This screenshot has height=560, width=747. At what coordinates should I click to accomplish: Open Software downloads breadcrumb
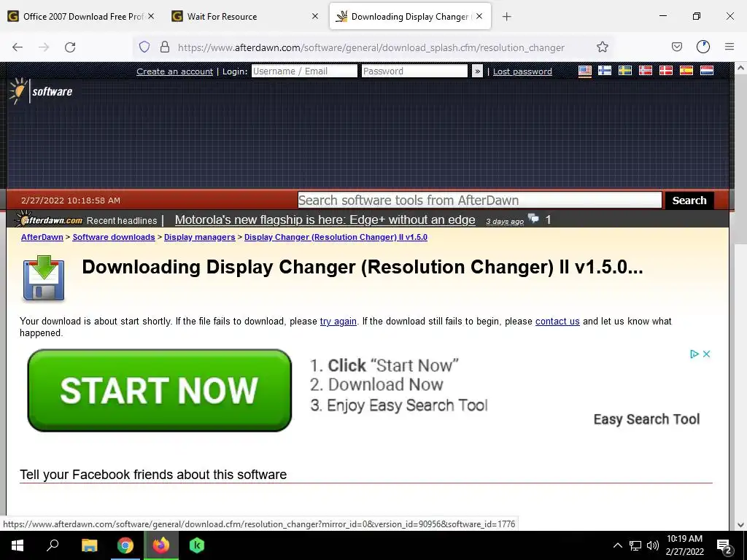[113, 237]
